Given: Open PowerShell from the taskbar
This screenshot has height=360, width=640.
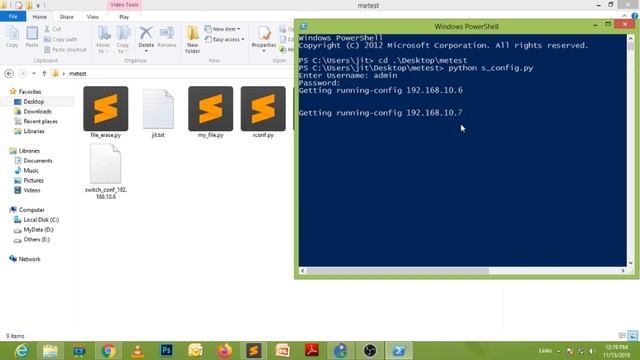Looking at the screenshot, I should [399, 351].
